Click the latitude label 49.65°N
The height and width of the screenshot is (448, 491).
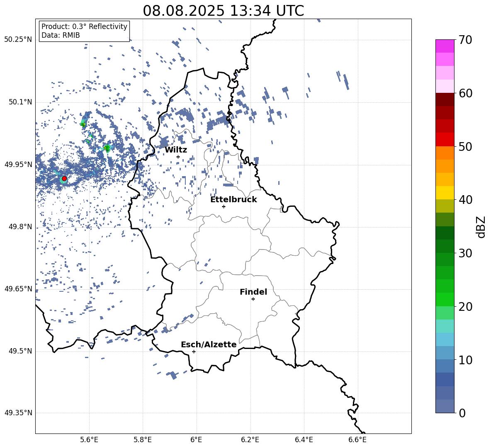[18, 288]
